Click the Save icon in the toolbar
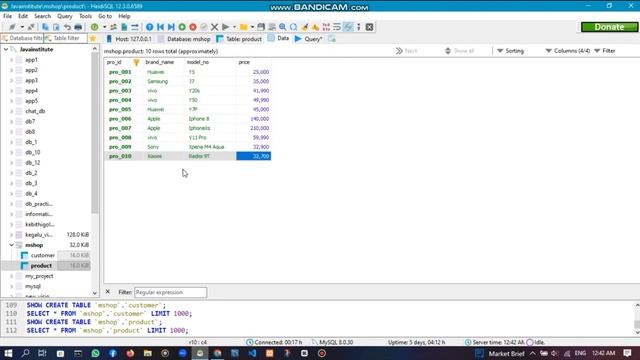Viewport: 640px width, 360px height. [261, 27]
